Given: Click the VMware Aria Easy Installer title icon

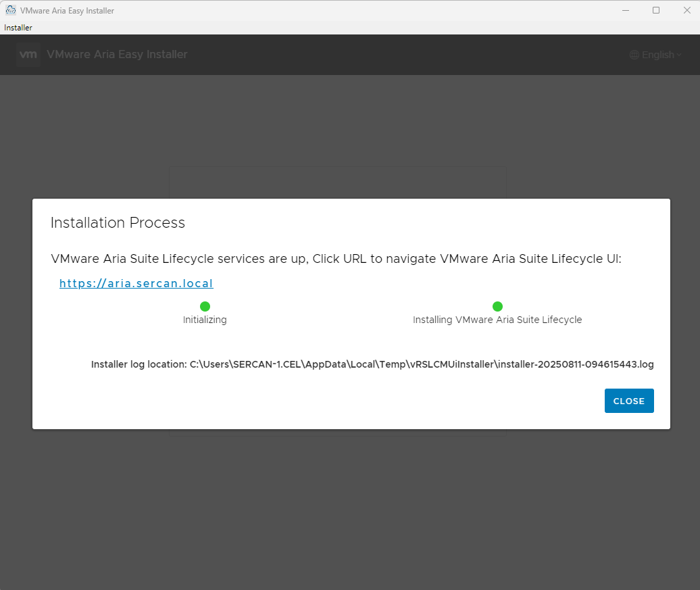Looking at the screenshot, I should point(11,10).
